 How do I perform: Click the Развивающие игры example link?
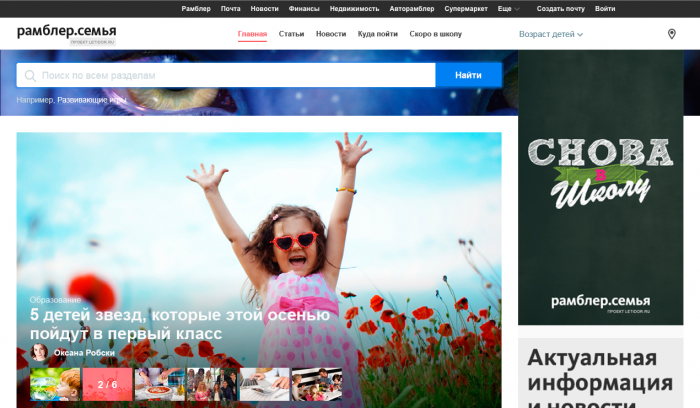pos(92,100)
